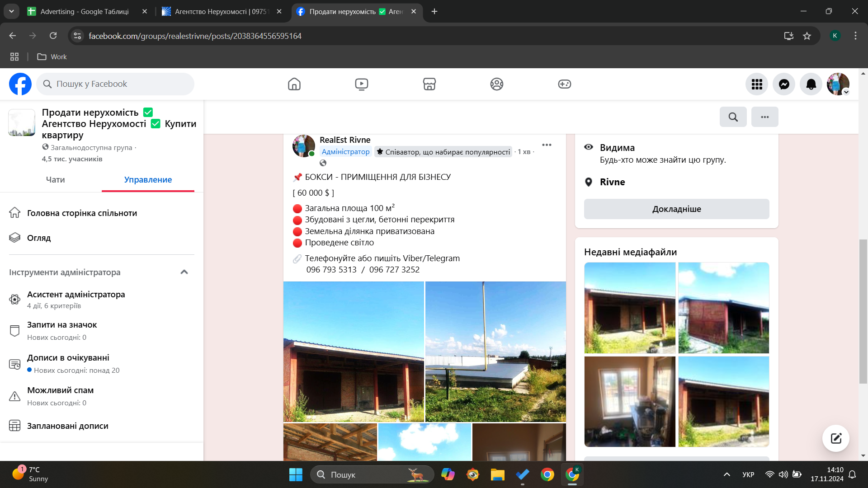868x488 pixels.
Task: Open group three-dot more options button
Action: point(764,117)
